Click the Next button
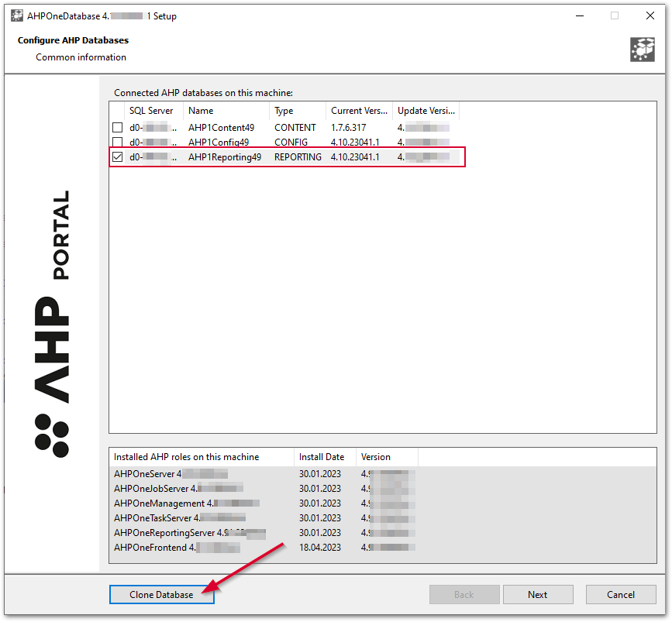Viewport: 672px width, 622px height. click(538, 594)
